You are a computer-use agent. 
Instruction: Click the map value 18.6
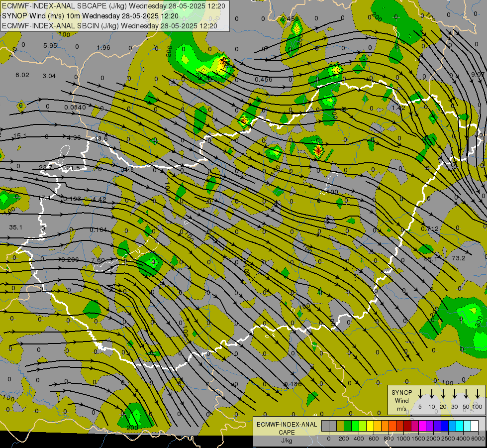pyautogui.click(x=101, y=139)
